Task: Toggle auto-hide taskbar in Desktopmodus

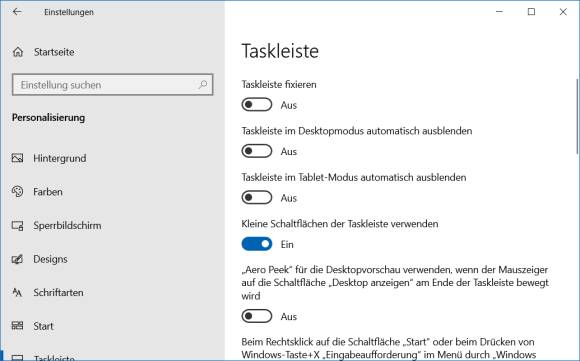Action: pyautogui.click(x=257, y=151)
